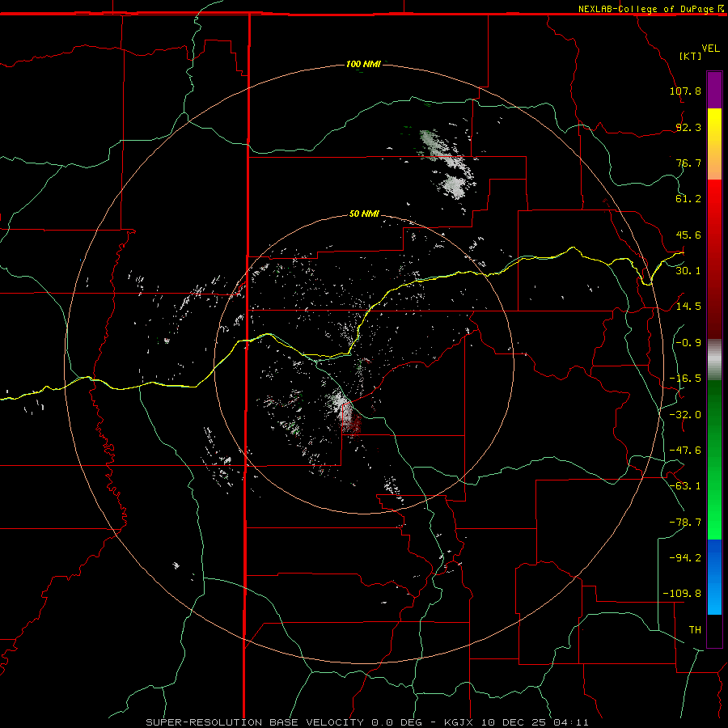
Task: Click the VEL legend title
Action: 710,49
